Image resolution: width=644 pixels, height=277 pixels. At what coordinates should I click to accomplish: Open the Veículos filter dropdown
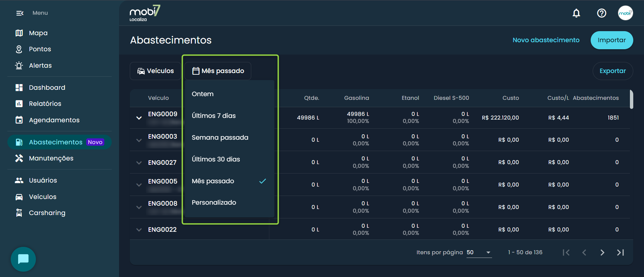click(156, 71)
